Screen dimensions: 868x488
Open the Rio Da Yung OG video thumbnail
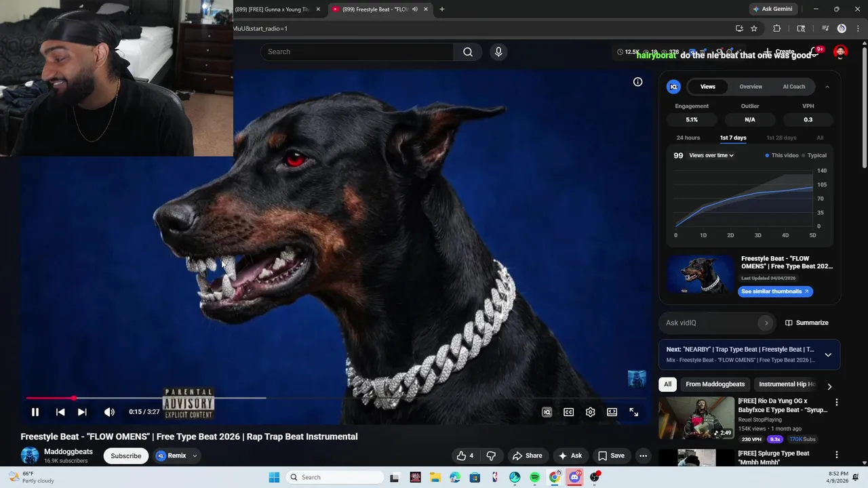(696, 418)
